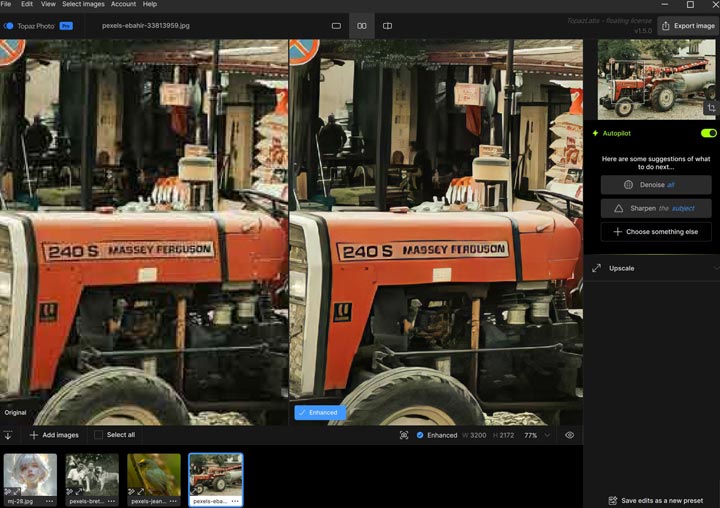This screenshot has height=508, width=720.
Task: Open the File menu
Action: [6, 4]
